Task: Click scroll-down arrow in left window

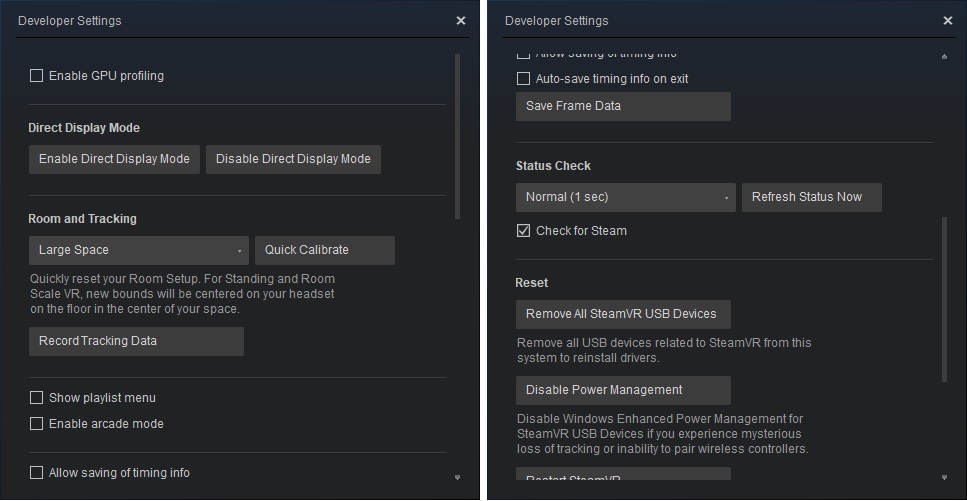Action: pyautogui.click(x=457, y=477)
